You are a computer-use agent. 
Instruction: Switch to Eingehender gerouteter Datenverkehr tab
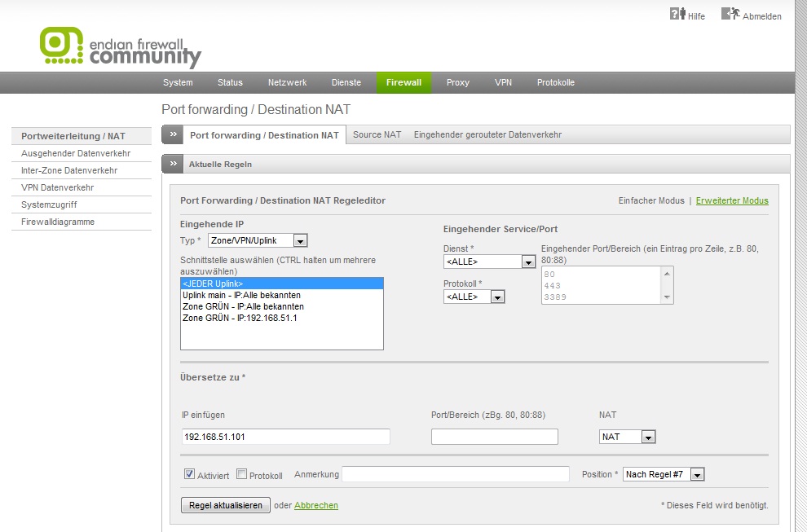tap(487, 134)
